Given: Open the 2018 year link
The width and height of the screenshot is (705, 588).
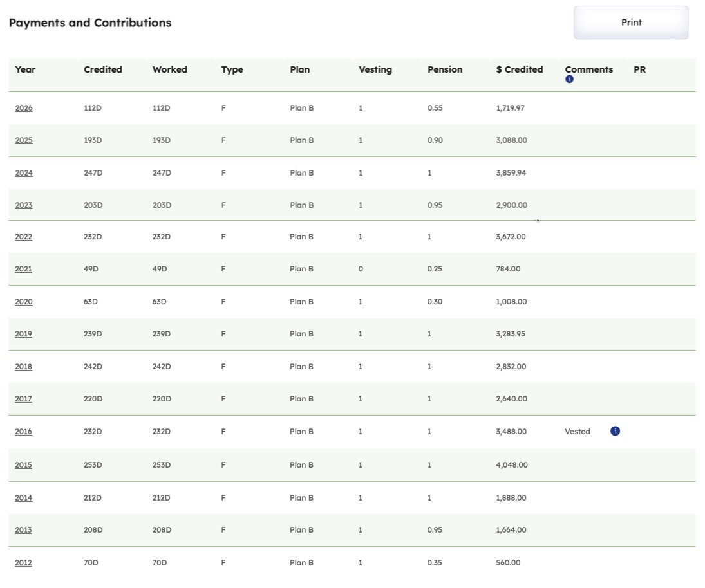Looking at the screenshot, I should tap(23, 367).
